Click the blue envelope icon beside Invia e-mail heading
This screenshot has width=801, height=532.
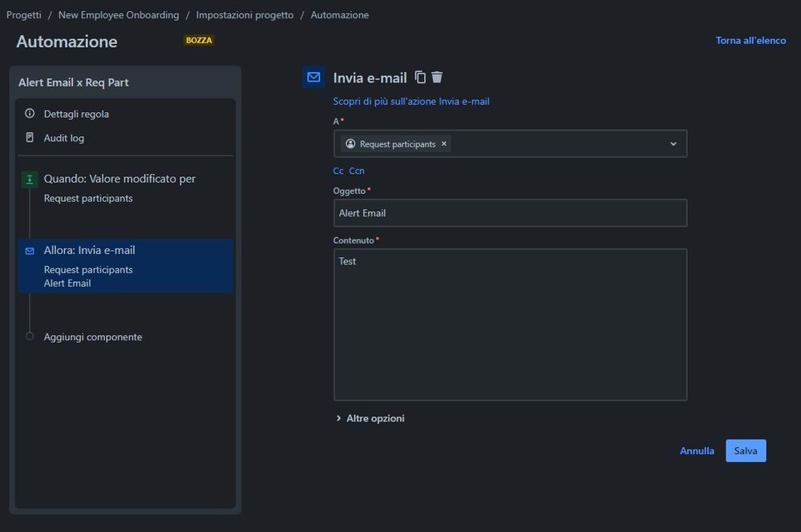tap(314, 77)
